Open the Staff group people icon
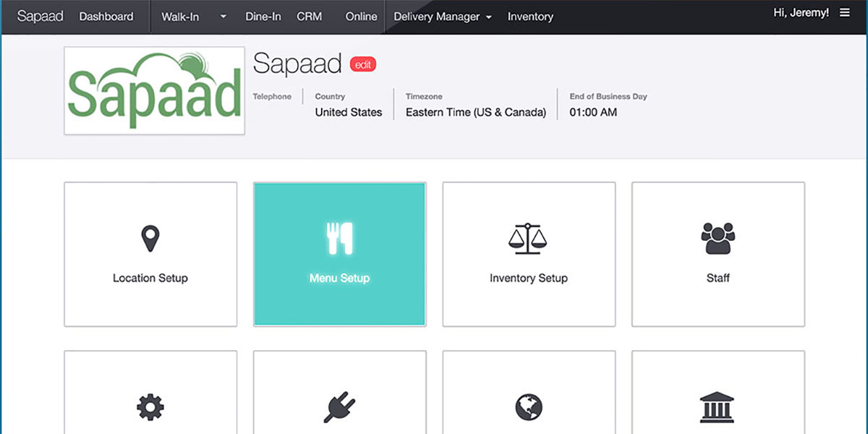Viewport: 868px width, 434px height. tap(718, 239)
